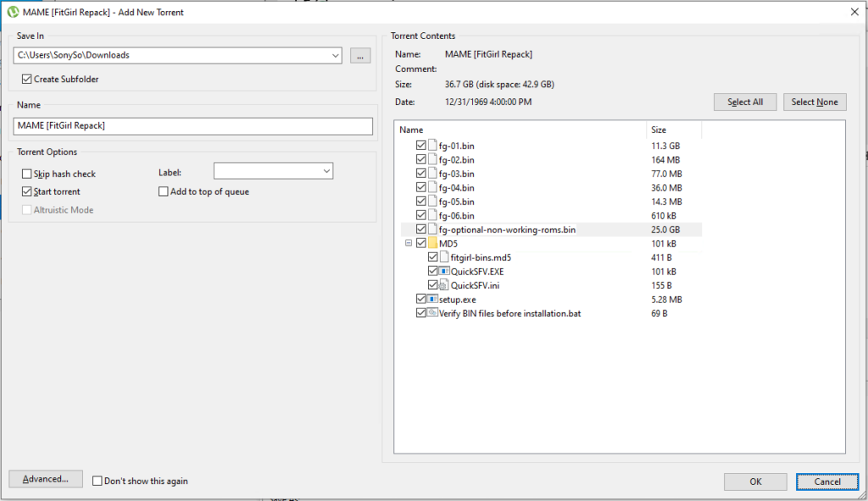Uncheck fg-02.bin file checkbox
The image size is (868, 501).
(x=420, y=159)
